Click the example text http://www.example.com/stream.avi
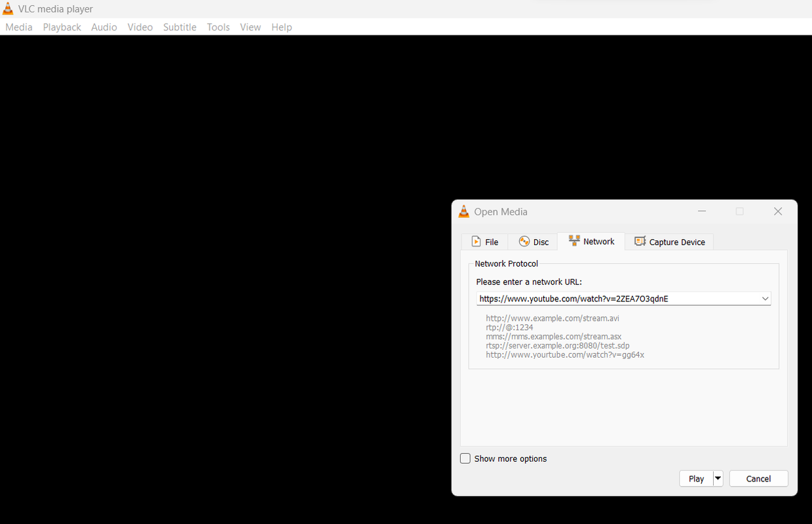Screen dimensions: 812x524 [552, 318]
